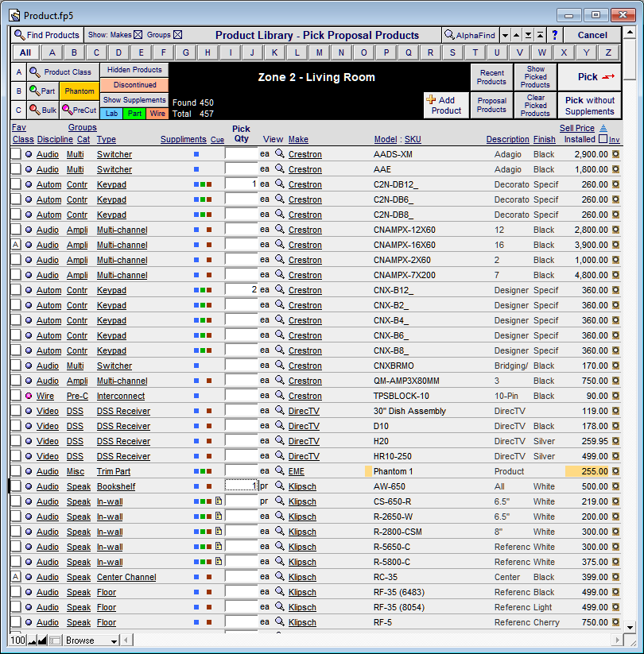Click the Find Products magnifier button

click(x=47, y=35)
